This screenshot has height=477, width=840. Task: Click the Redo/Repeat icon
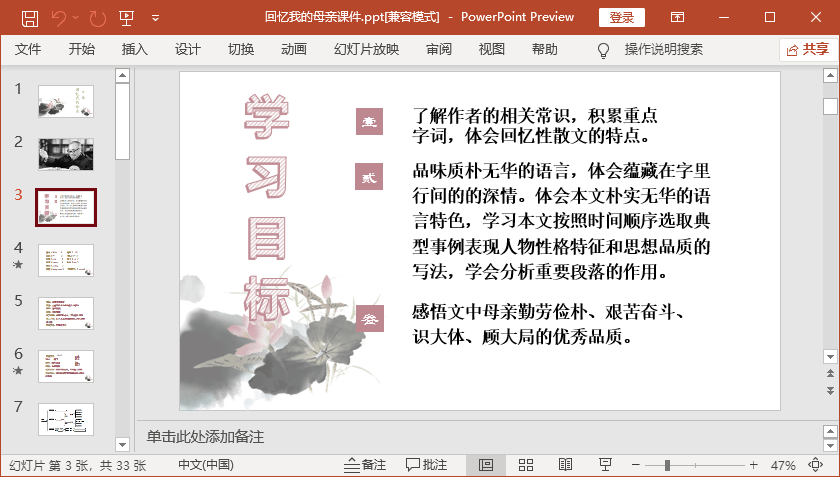(98, 18)
